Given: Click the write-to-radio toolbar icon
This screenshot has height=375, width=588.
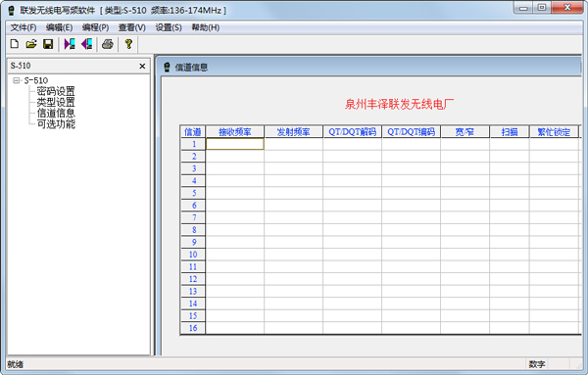Looking at the screenshot, I should point(86,44).
